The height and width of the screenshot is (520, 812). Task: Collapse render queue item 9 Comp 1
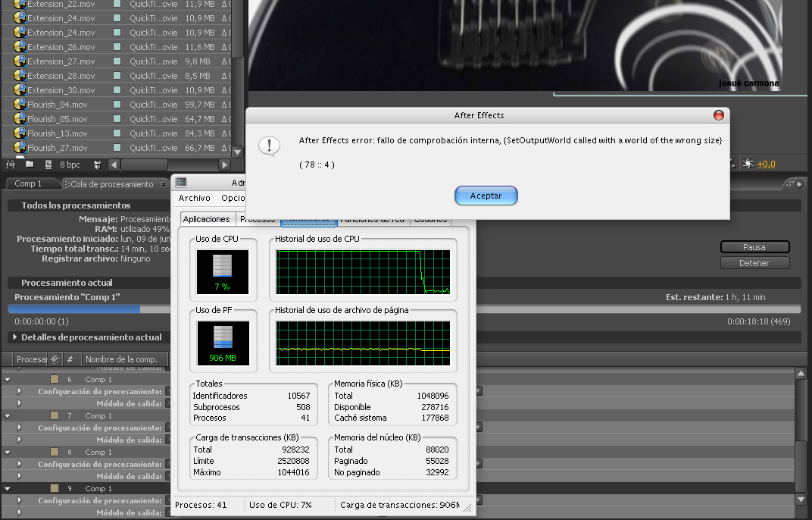coord(8,488)
